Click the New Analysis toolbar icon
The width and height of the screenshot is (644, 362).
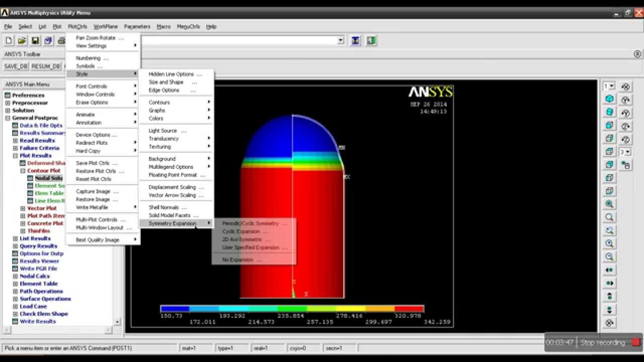(x=9, y=41)
